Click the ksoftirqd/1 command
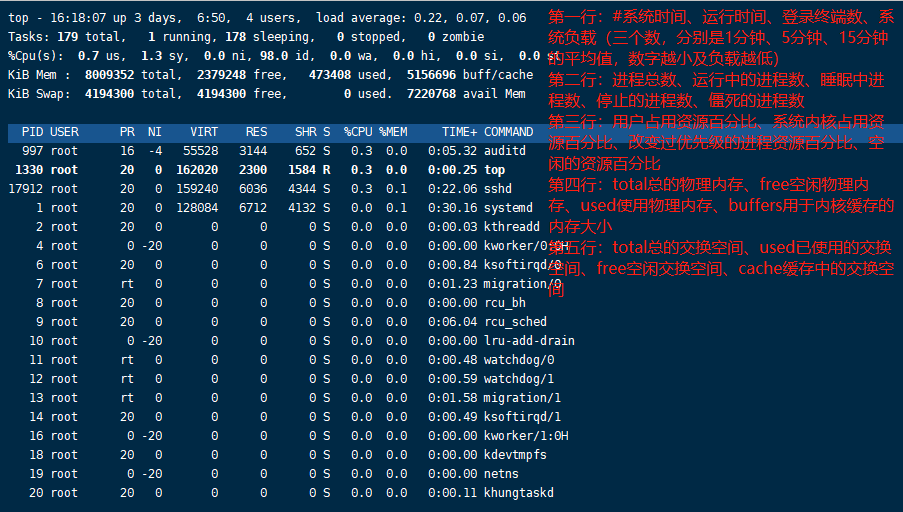 (522, 417)
